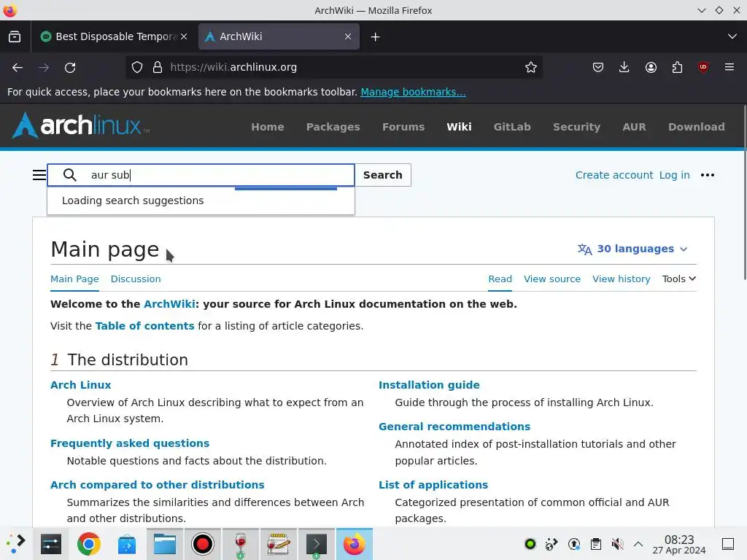Open the Firefox downloads panel

coord(624,68)
